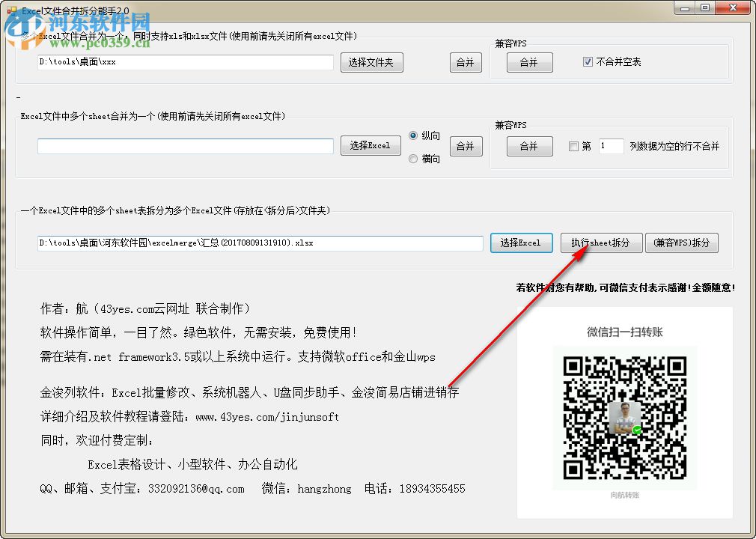
Task: Click the 选择文件夹 button
Action: pos(371,62)
